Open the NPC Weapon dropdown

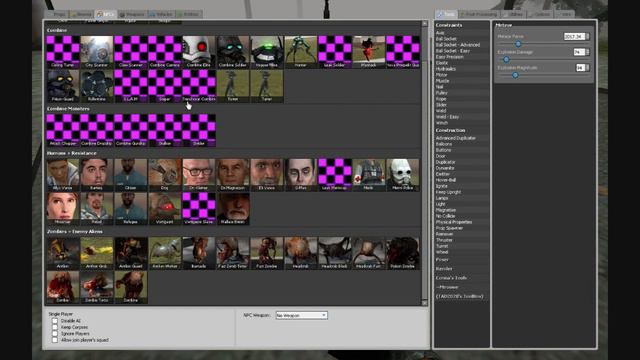[x=301, y=316]
